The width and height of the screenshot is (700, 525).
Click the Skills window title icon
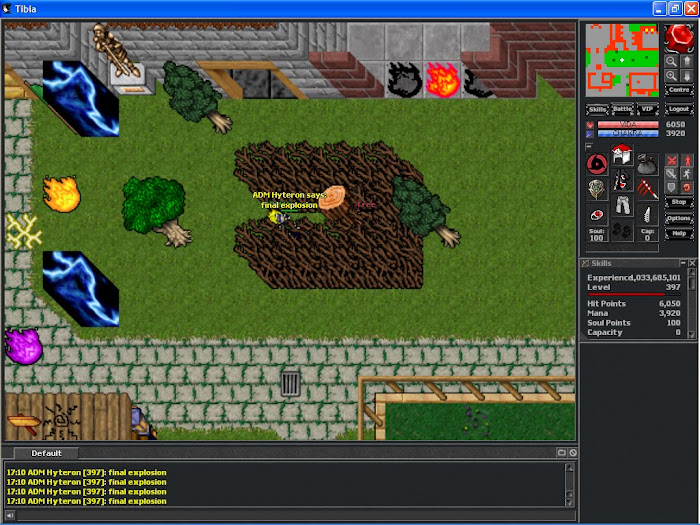[x=585, y=263]
